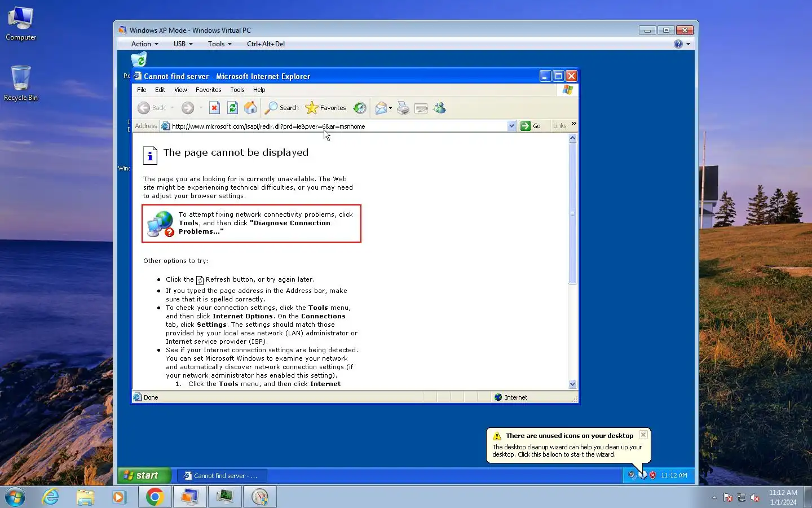
Task: Click the Home icon in IE toolbar
Action: (250, 108)
